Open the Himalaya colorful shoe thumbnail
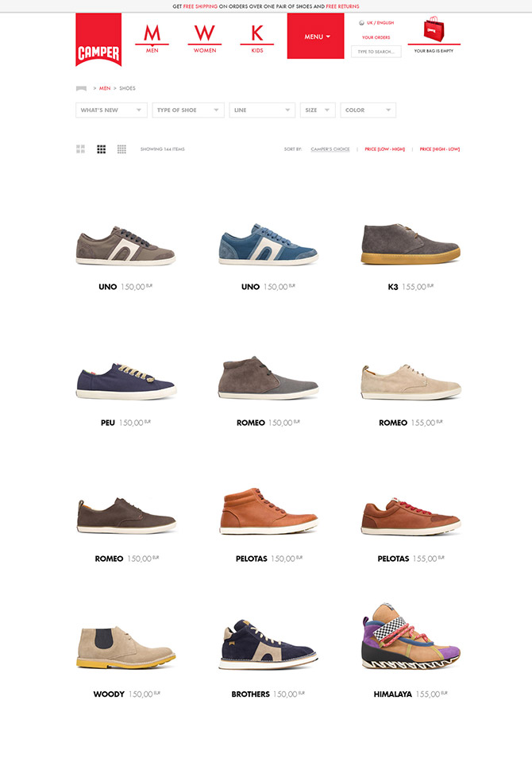 click(x=411, y=636)
